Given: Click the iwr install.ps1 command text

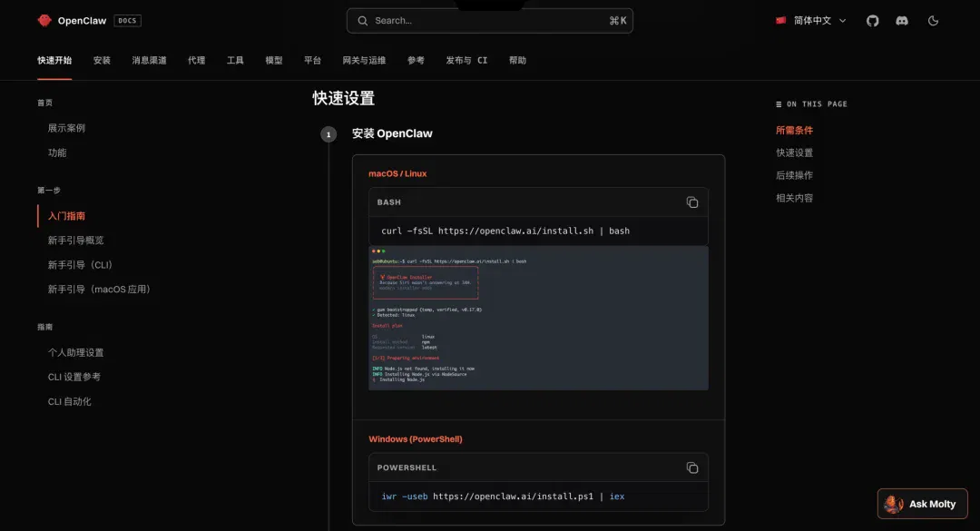Looking at the screenshot, I should (503, 497).
